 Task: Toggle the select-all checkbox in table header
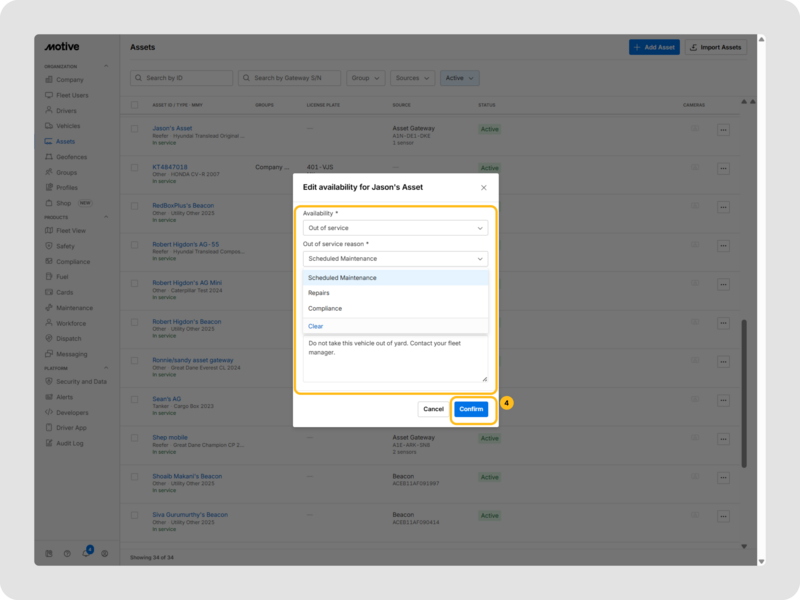click(x=136, y=104)
